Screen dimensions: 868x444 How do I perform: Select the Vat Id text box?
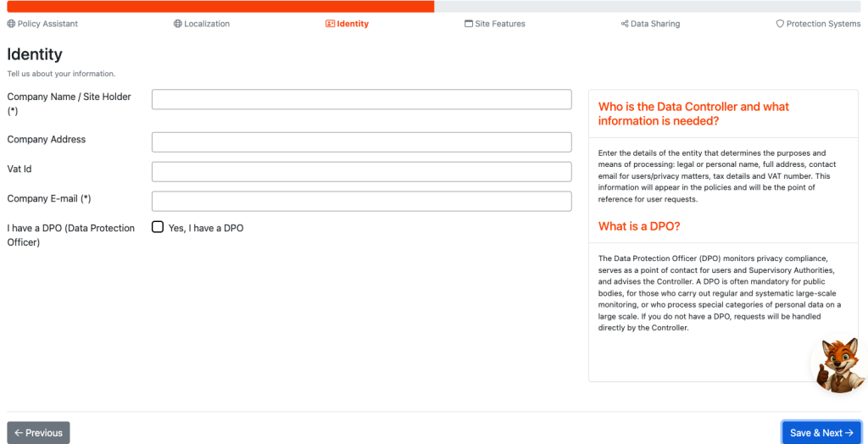tap(361, 171)
